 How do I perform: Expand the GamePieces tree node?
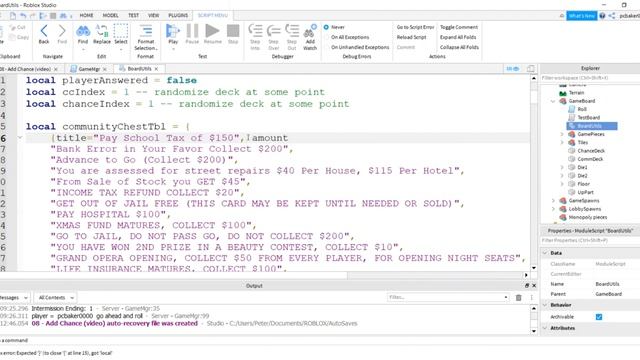pyautogui.click(x=562, y=134)
